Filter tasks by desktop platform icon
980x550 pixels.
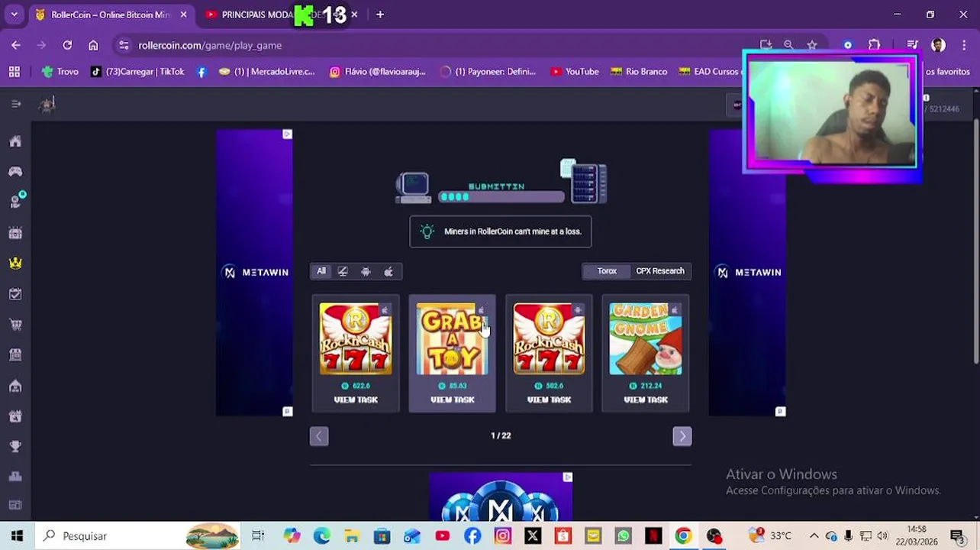tap(343, 271)
